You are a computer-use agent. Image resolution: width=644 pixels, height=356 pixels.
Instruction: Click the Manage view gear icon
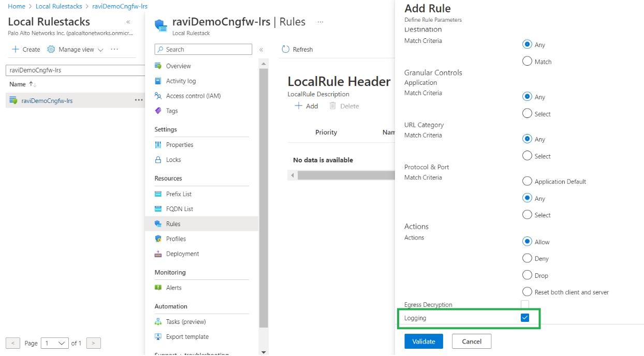coord(51,50)
